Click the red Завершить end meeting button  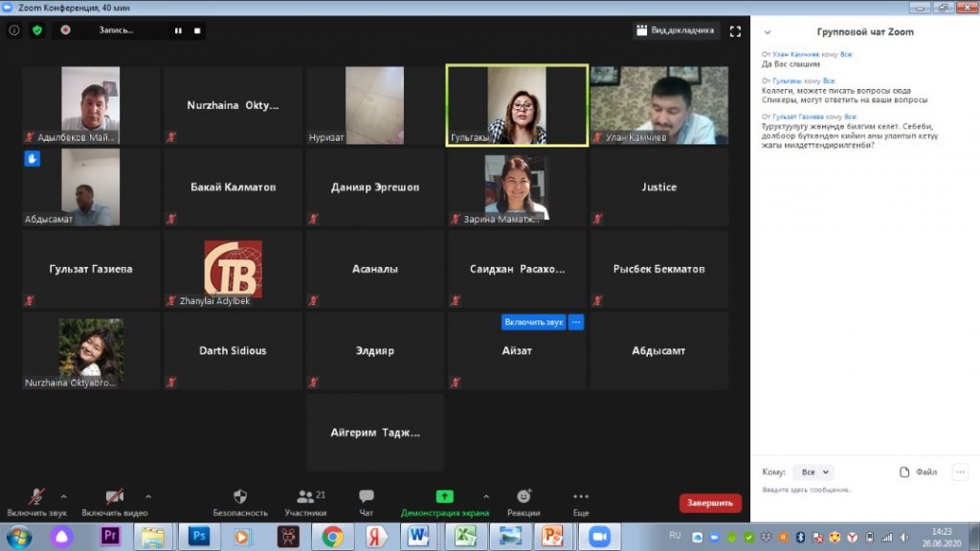[710, 503]
